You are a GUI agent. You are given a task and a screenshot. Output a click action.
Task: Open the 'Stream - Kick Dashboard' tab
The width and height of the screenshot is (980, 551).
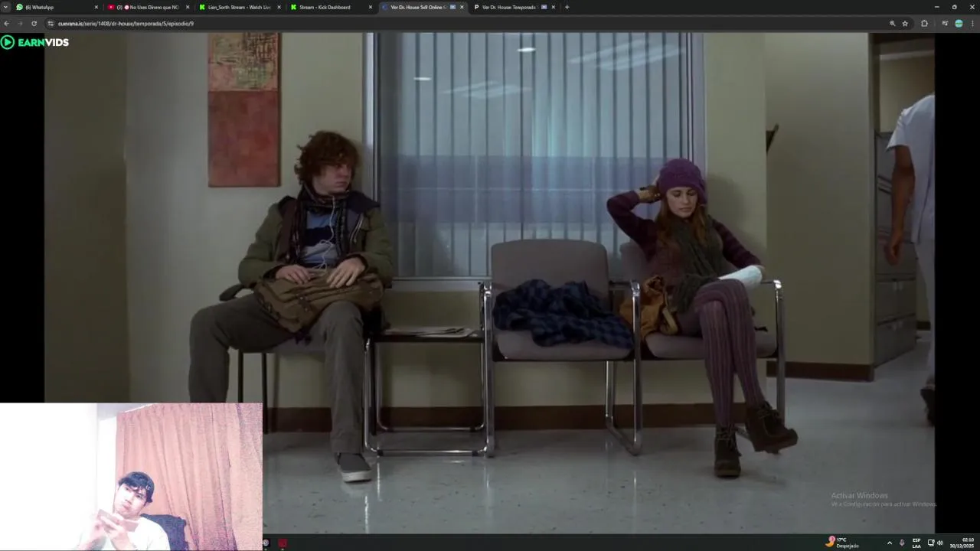[330, 7]
